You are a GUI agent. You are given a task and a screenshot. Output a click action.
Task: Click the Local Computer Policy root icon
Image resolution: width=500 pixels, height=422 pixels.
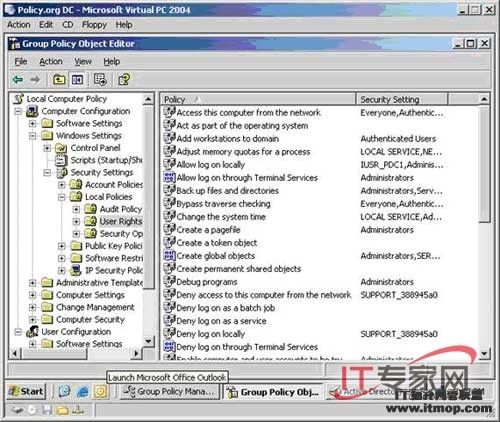point(18,99)
